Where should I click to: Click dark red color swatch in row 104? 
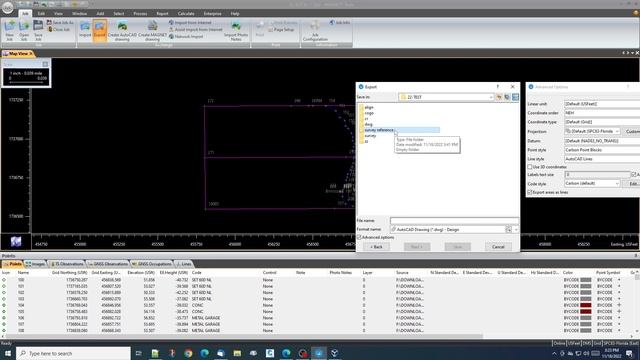[586, 305]
